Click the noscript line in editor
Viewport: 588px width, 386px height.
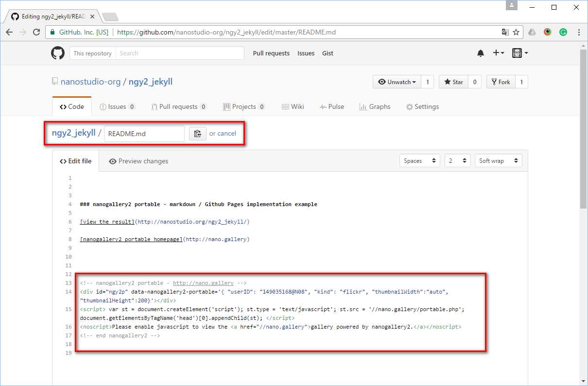click(x=271, y=327)
